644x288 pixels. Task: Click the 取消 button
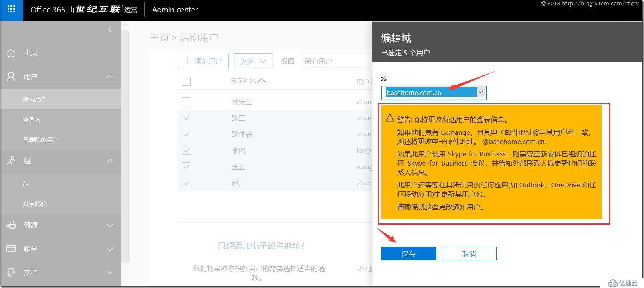pos(469,254)
